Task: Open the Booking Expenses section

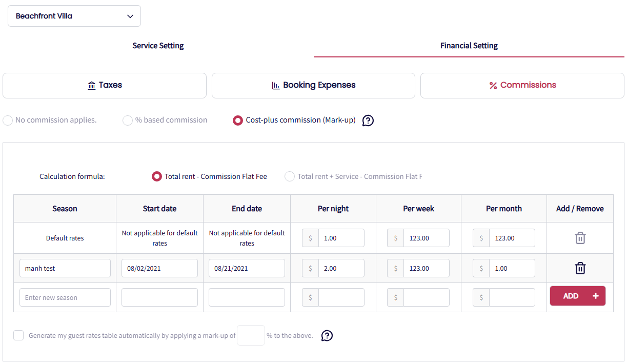Action: pos(313,86)
